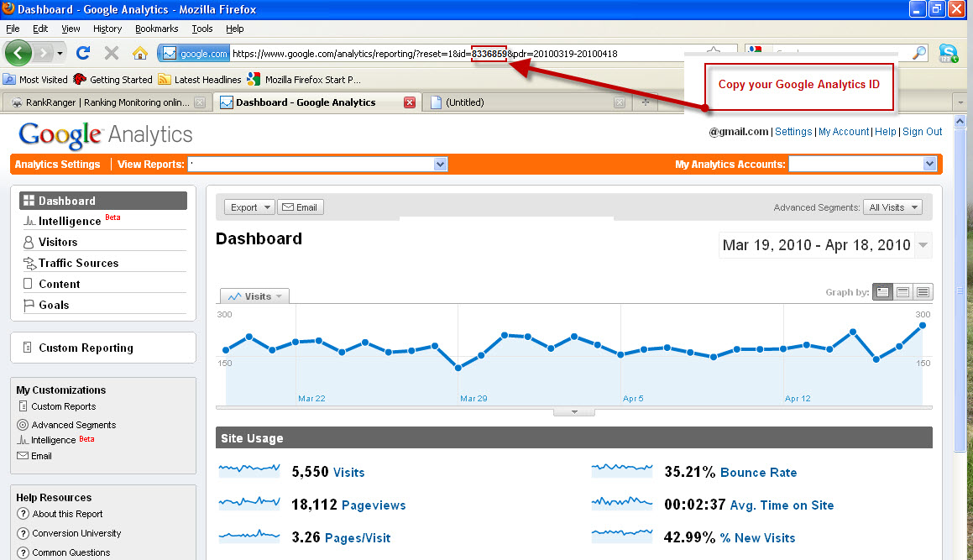
Task: Open the Tools menu
Action: pos(202,29)
